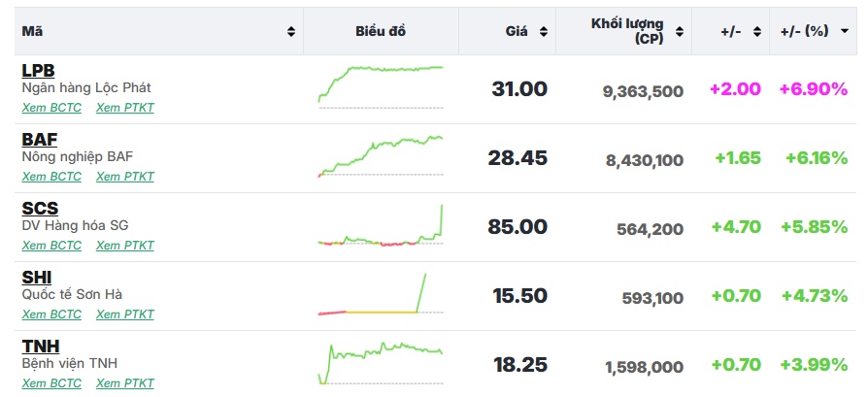Open TNH intraday mini chart
This screenshot has height=397, width=868.
pos(381,363)
